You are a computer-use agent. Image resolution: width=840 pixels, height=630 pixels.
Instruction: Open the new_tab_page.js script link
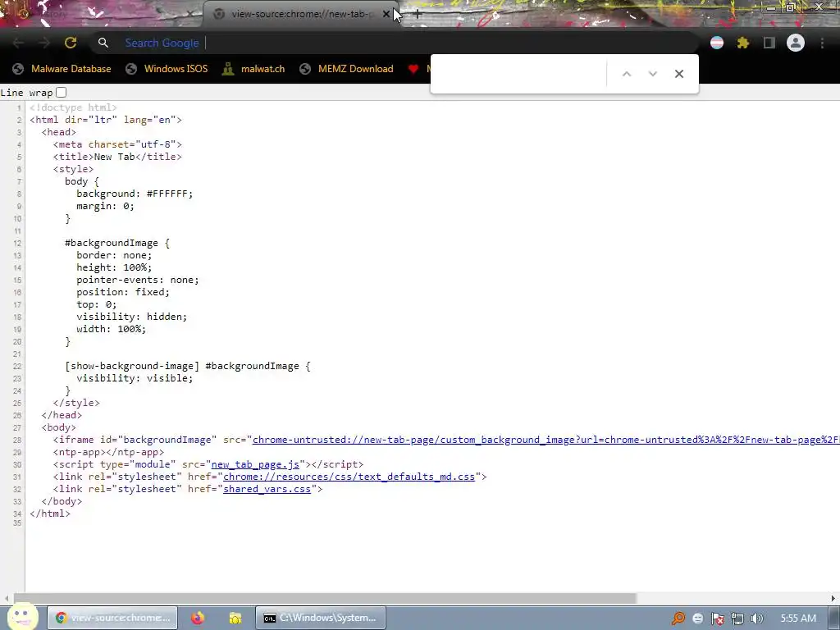255,464
